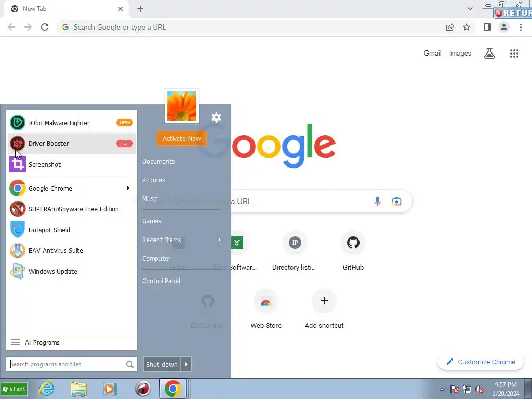532x399 pixels.
Task: Select the New Tab tab
Action: [x=67, y=9]
